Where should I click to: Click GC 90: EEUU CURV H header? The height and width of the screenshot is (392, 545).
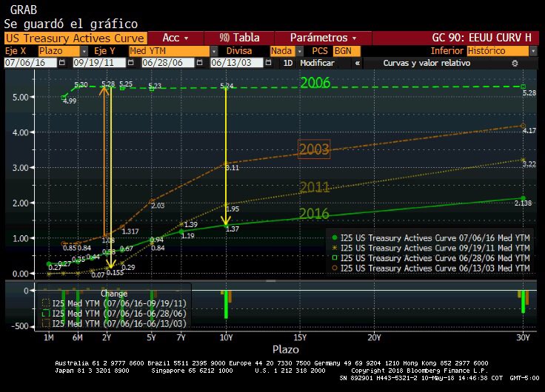click(x=481, y=38)
